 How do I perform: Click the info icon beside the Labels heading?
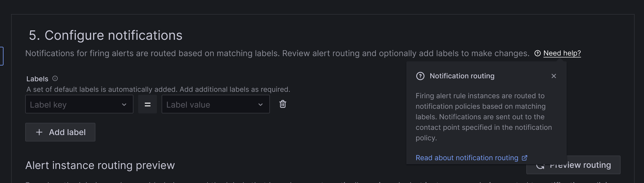(55, 78)
